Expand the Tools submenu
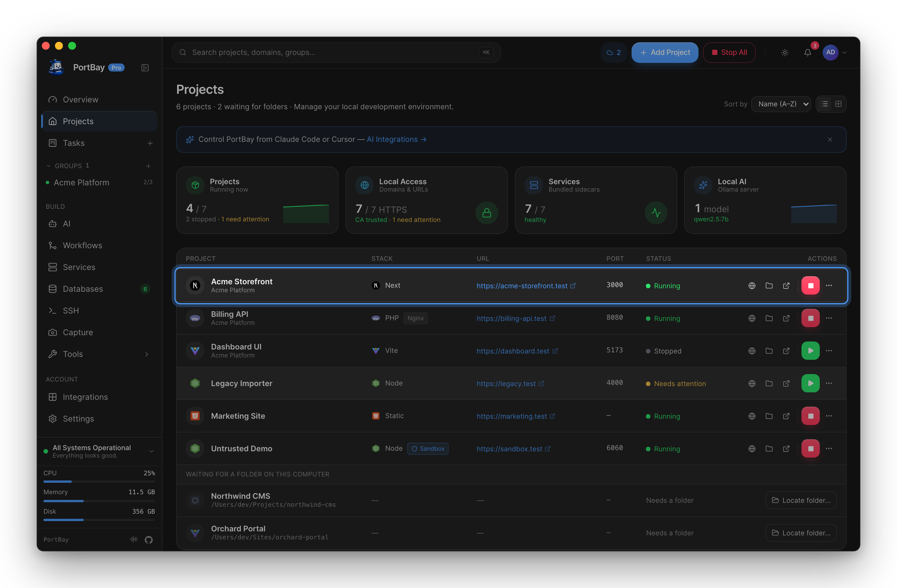 click(x=147, y=354)
